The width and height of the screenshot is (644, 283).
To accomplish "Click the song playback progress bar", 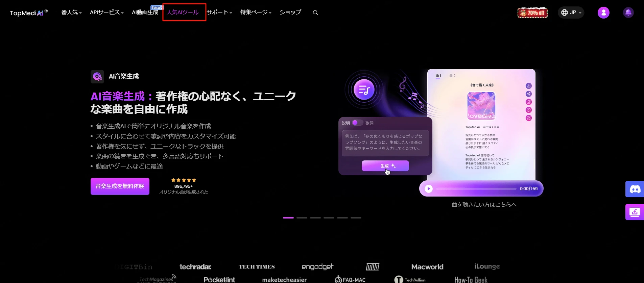I will (476, 189).
